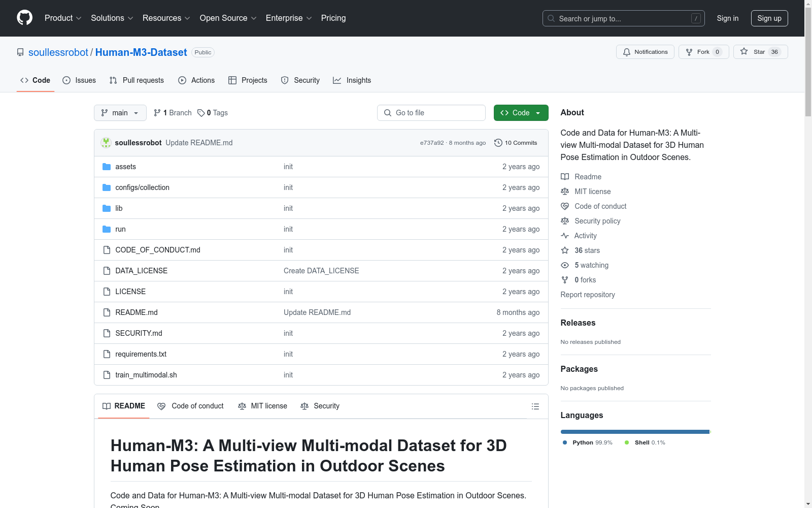Click the Notifications bell icon
Viewport: 812px width, 508px height.
click(627, 52)
